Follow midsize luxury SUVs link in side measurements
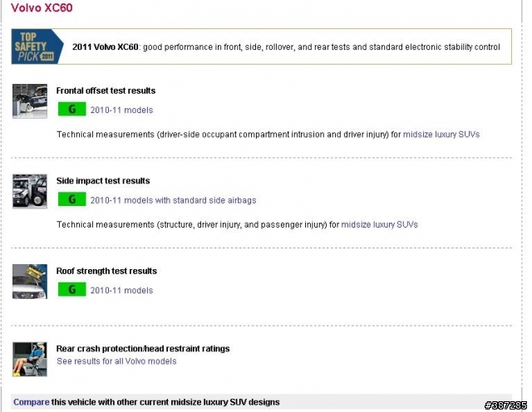The image size is (532, 412). (379, 224)
